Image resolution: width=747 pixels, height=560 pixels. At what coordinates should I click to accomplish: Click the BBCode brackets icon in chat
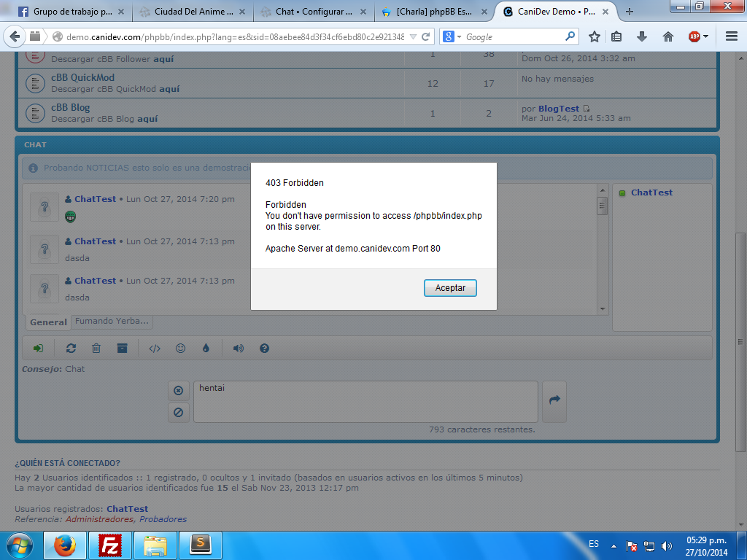click(x=155, y=349)
